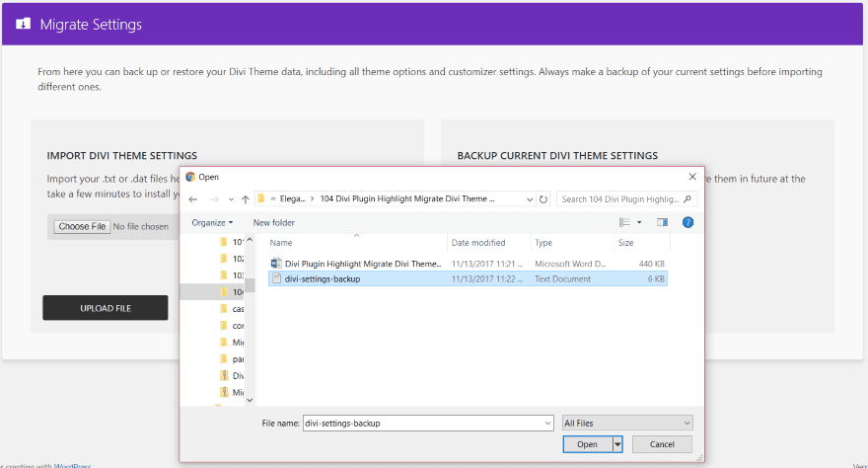Open the File name combo box dropdown
Image resolution: width=868 pixels, height=468 pixels.
(x=547, y=423)
